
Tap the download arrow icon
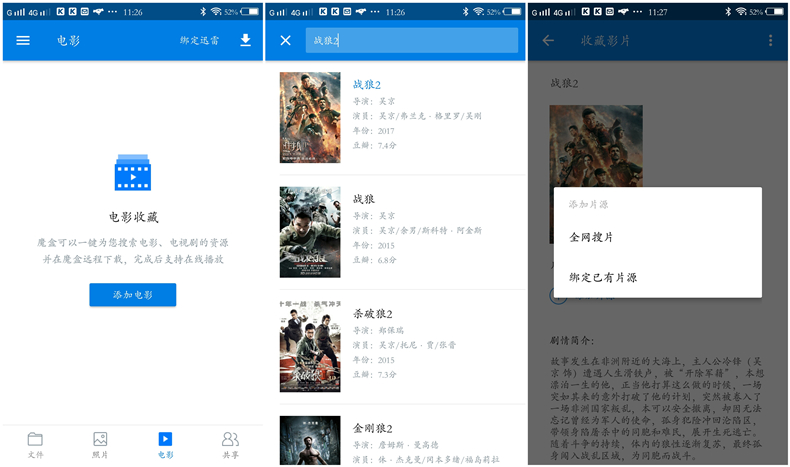(x=245, y=40)
